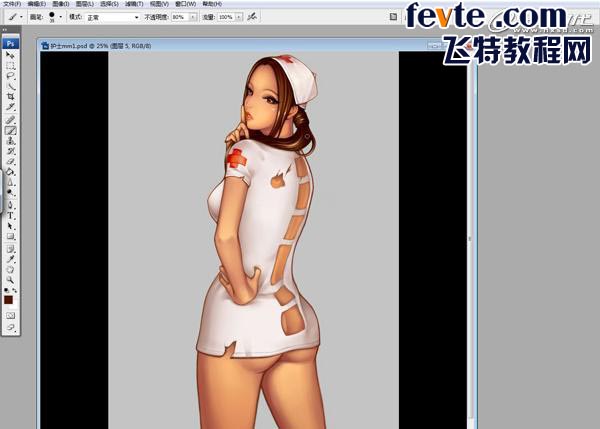The height and width of the screenshot is (429, 600).
Task: Select the Notes tool
Action: (x=11, y=249)
